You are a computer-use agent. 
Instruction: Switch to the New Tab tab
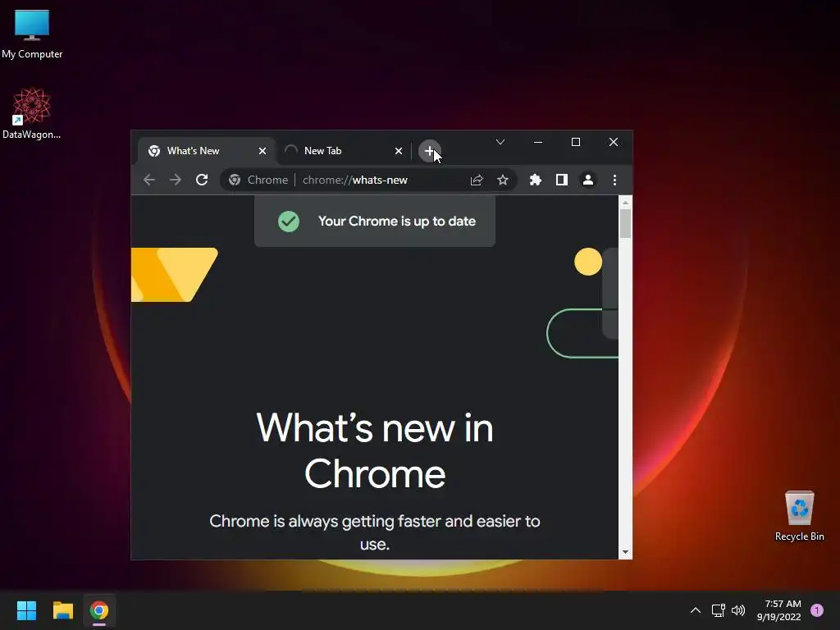(343, 151)
